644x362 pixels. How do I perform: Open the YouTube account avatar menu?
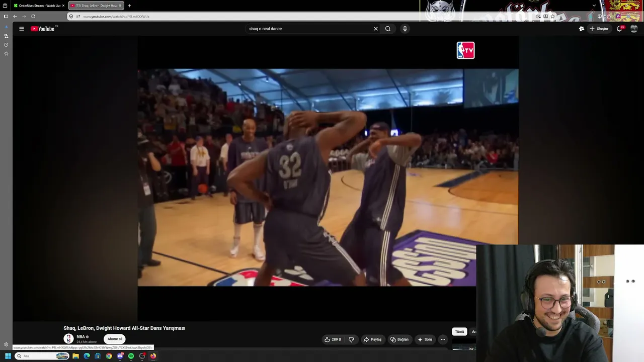click(634, 29)
